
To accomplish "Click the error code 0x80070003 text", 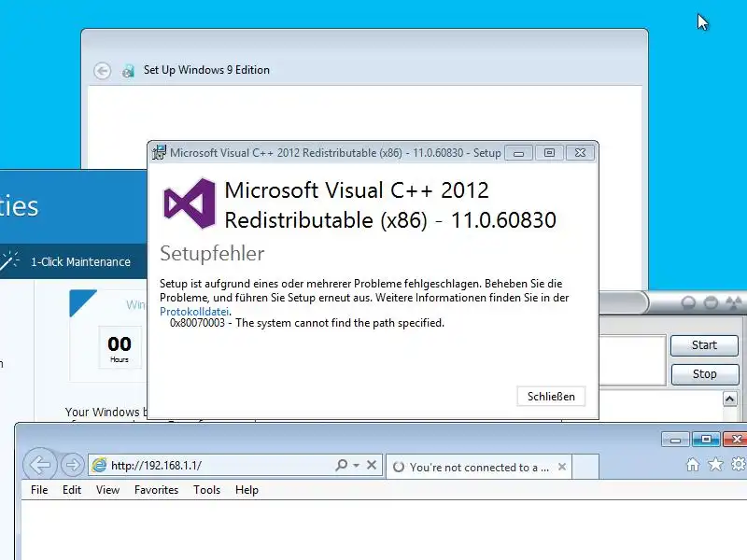I will 197,323.
